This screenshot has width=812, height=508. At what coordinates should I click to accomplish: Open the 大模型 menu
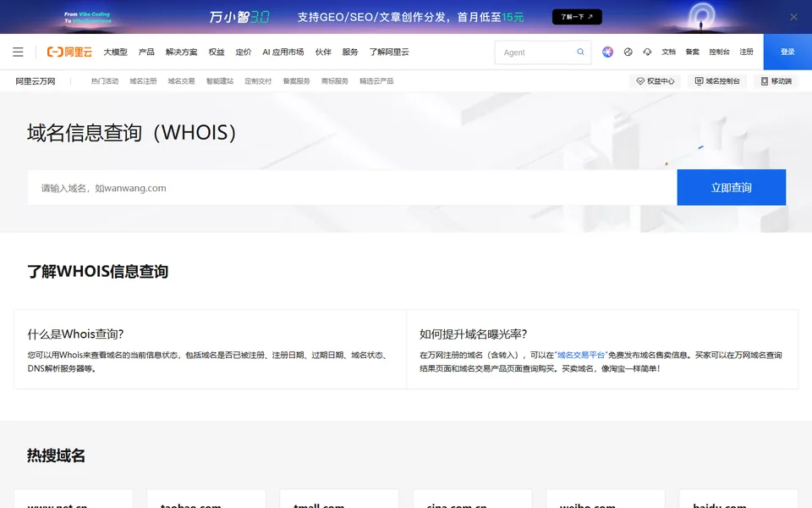115,52
